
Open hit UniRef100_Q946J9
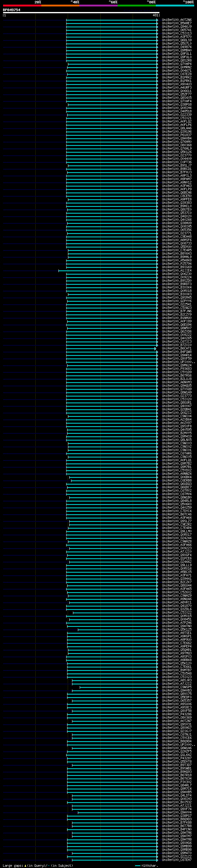176,26
